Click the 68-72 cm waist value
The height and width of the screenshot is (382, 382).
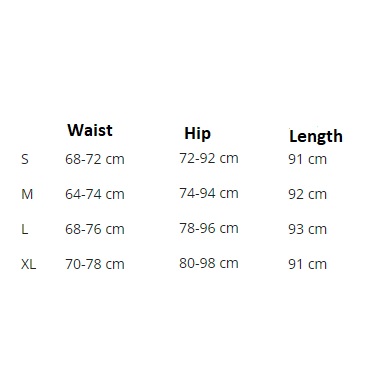(95, 159)
